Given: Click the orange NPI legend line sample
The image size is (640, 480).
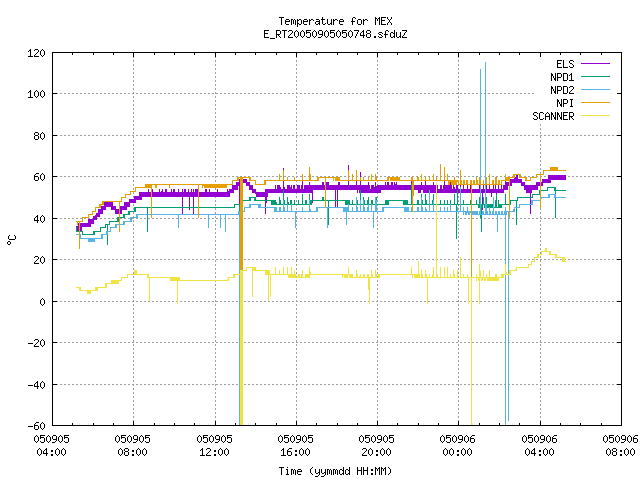Looking at the screenshot, I should (595, 102).
